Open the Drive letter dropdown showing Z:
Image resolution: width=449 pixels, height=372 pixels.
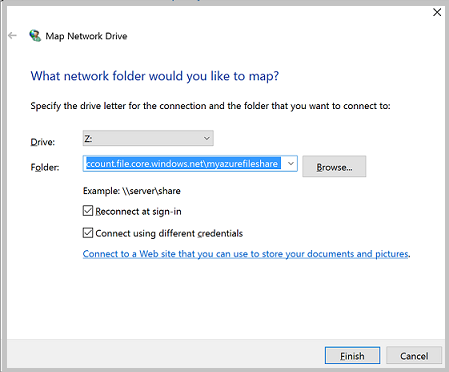click(148, 138)
